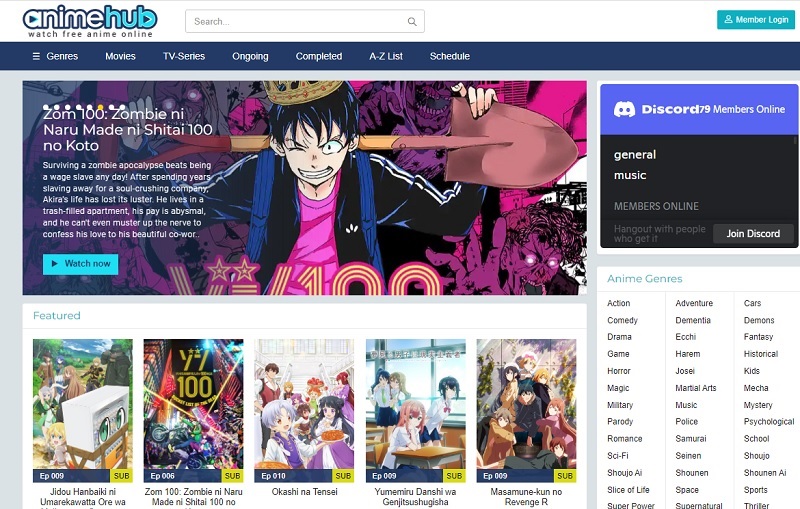Open the Magic genre
800x509 pixels.
[618, 388]
